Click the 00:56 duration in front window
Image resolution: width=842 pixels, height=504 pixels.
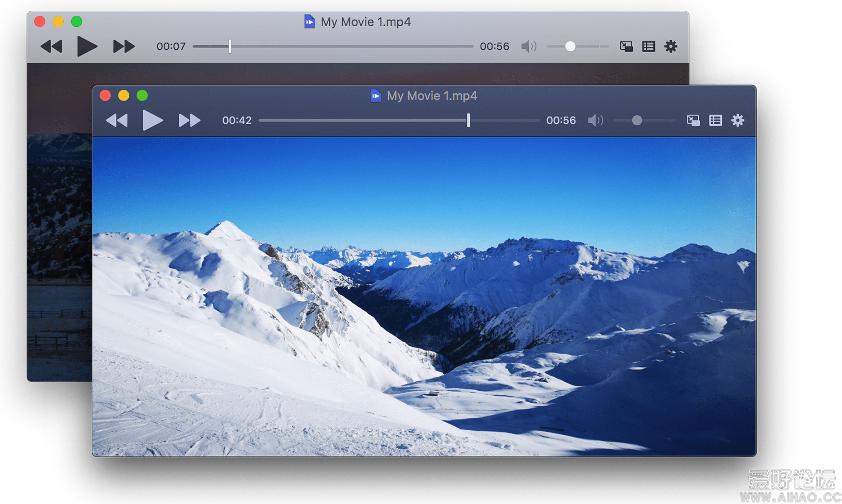tap(561, 121)
